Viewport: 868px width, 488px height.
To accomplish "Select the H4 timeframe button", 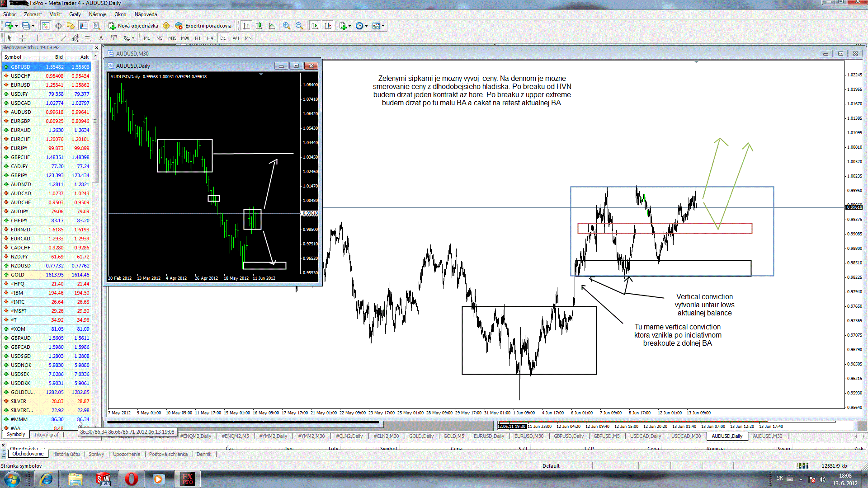I will pos(210,38).
